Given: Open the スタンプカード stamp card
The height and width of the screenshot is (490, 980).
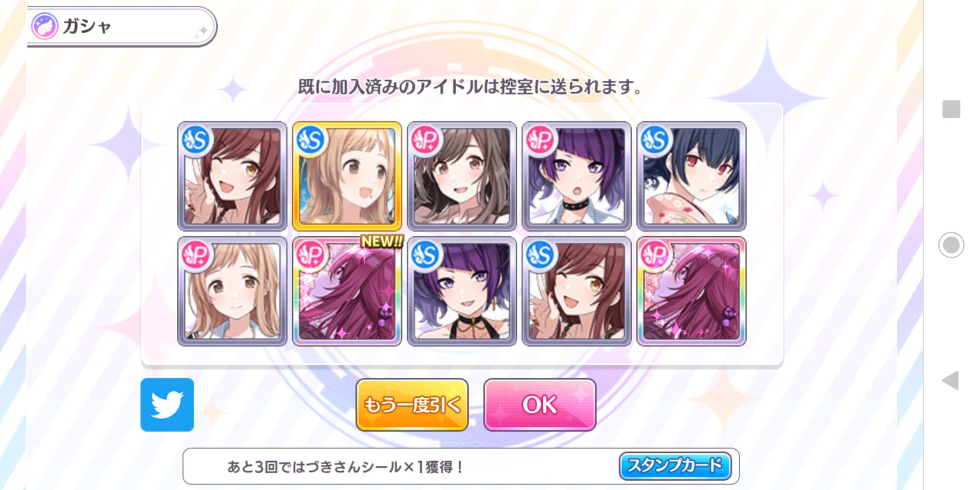Looking at the screenshot, I should pyautogui.click(x=675, y=465).
